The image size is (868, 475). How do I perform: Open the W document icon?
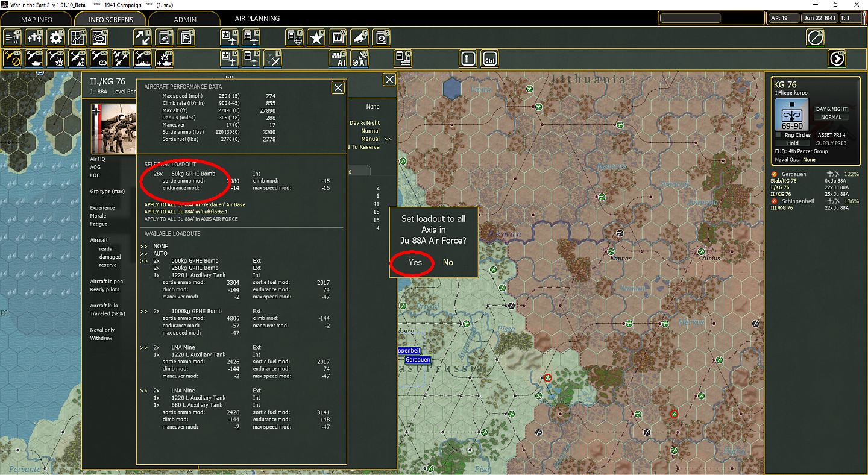click(338, 38)
